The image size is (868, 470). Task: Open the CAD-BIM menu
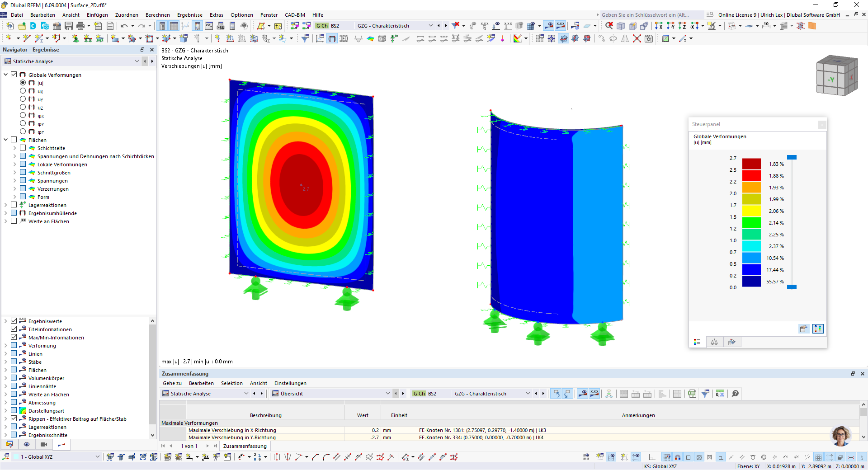[295, 15]
